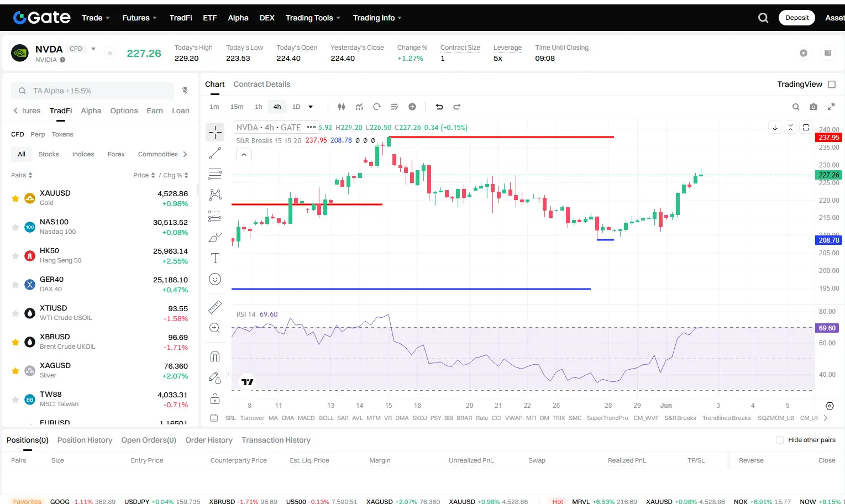Show more indicators at end of indicator list

click(826, 418)
